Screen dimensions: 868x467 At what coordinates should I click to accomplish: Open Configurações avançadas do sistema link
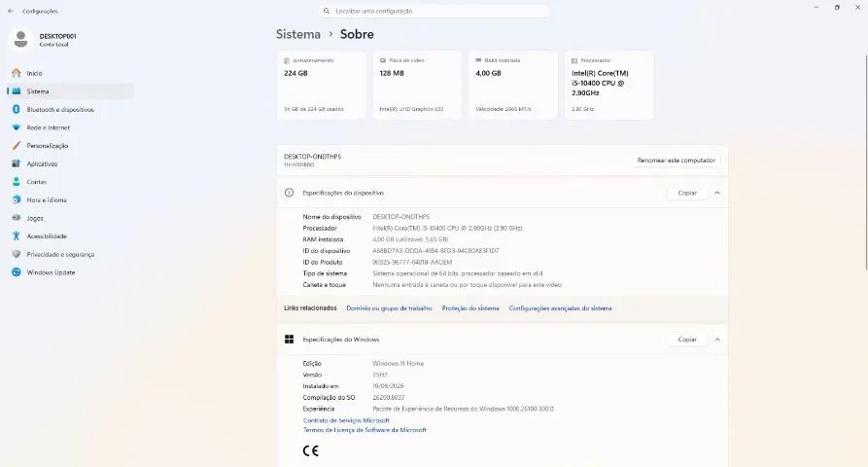pyautogui.click(x=560, y=308)
